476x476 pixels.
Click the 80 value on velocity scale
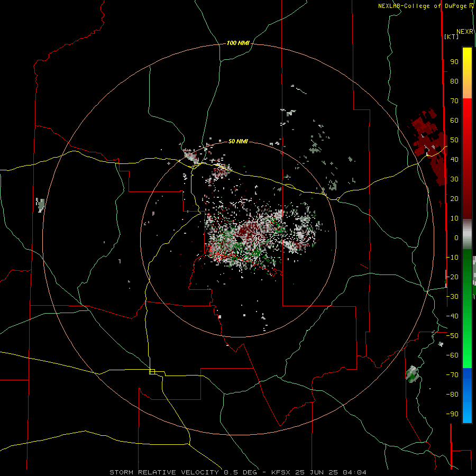(x=454, y=81)
